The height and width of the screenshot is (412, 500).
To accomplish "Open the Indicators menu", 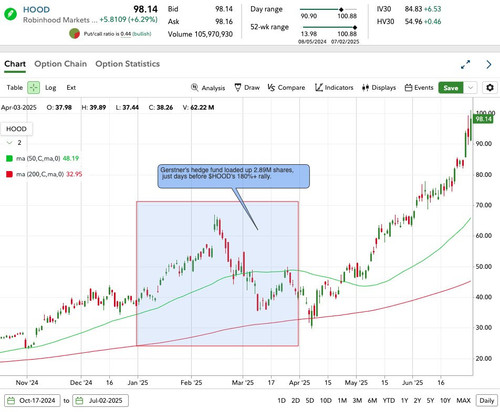I will point(334,88).
